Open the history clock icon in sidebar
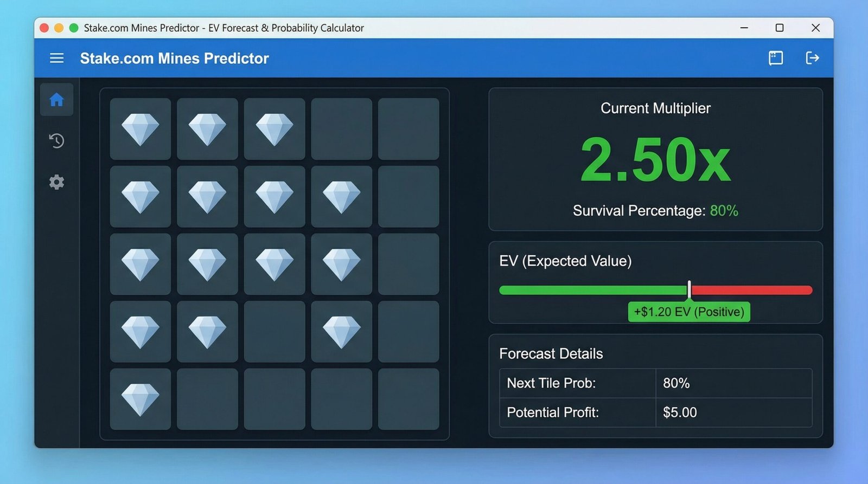868x484 pixels. point(56,141)
